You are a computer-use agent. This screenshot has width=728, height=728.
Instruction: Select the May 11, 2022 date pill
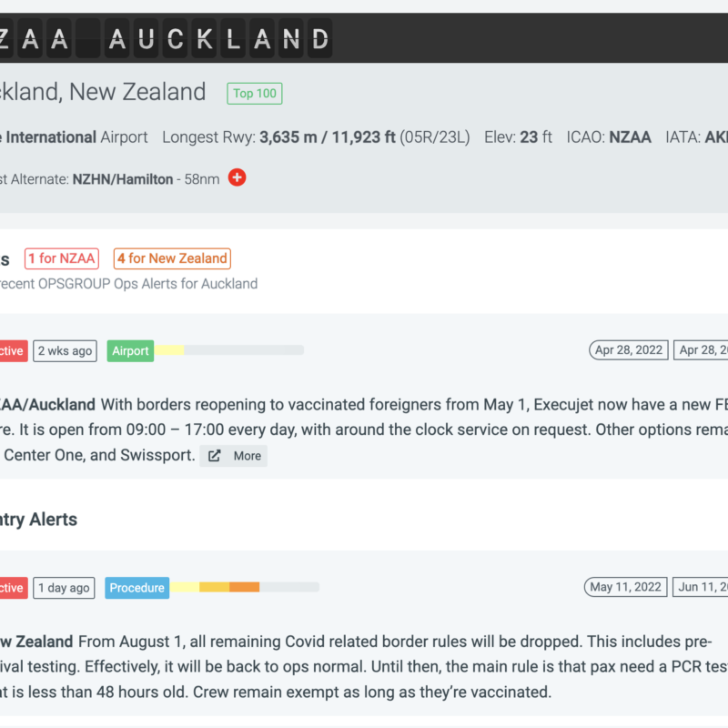pyautogui.click(x=626, y=587)
